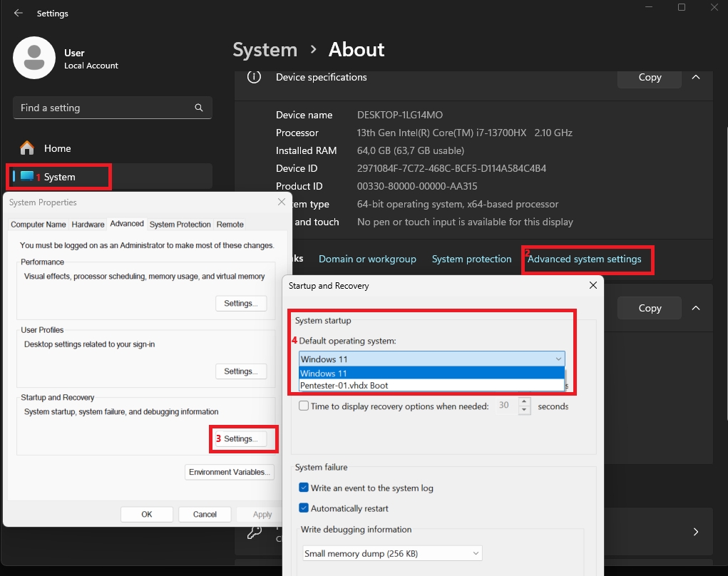Select System in the sidebar
The image size is (728, 576).
[59, 177]
